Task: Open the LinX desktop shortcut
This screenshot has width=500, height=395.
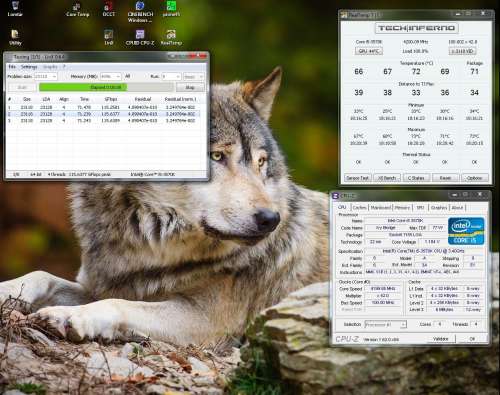Action: pyautogui.click(x=109, y=37)
